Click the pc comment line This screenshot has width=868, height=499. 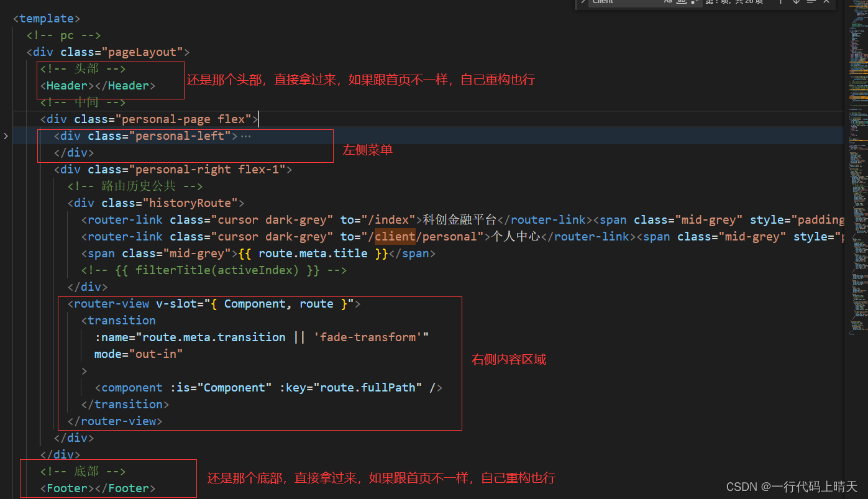(63, 35)
